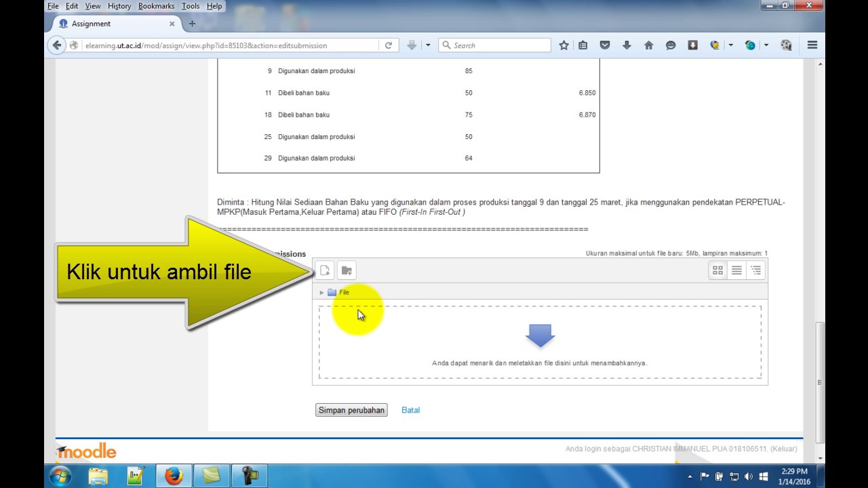Viewport: 868px width, 488px height.
Task: Click the page vertical scrollbar thumb
Action: coord(820,381)
